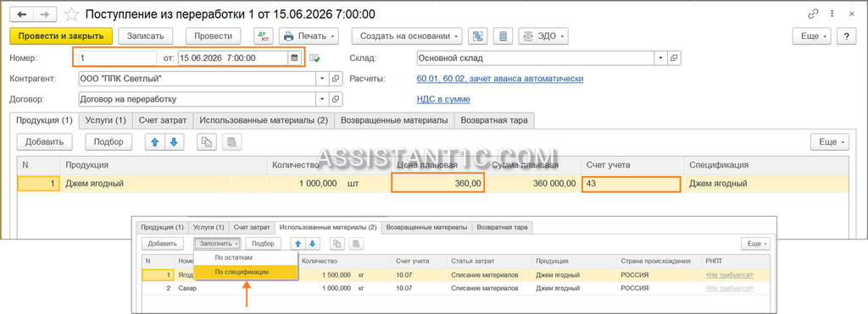Click first row Не требуется РНПТ link
Screen dimensions: 868x314
point(730,275)
